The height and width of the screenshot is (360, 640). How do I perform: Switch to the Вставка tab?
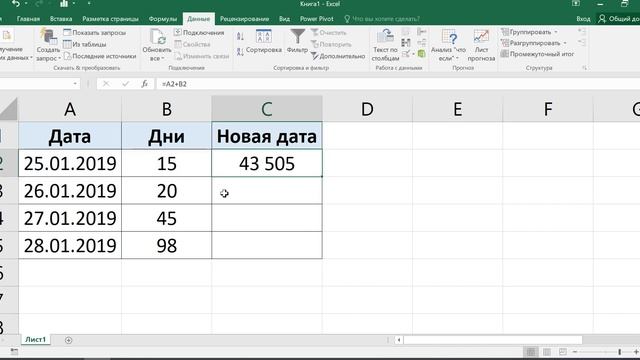pyautogui.click(x=61, y=19)
